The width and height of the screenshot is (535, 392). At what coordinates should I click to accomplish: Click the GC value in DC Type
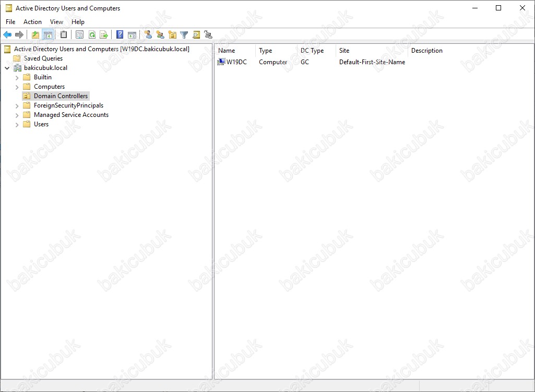[305, 62]
